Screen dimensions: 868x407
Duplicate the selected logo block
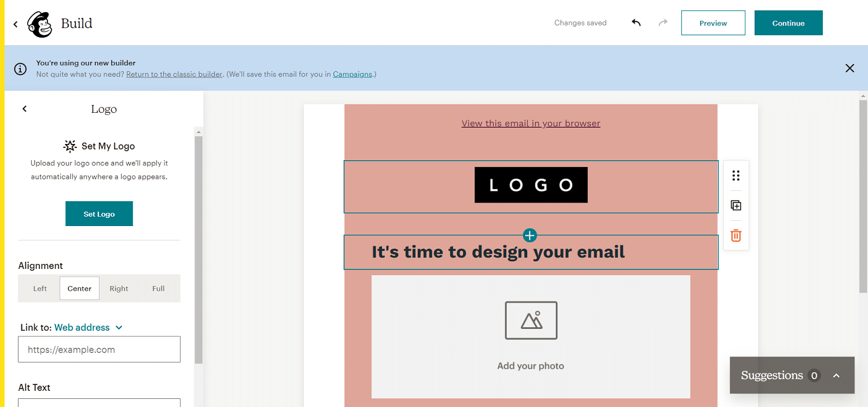click(735, 205)
